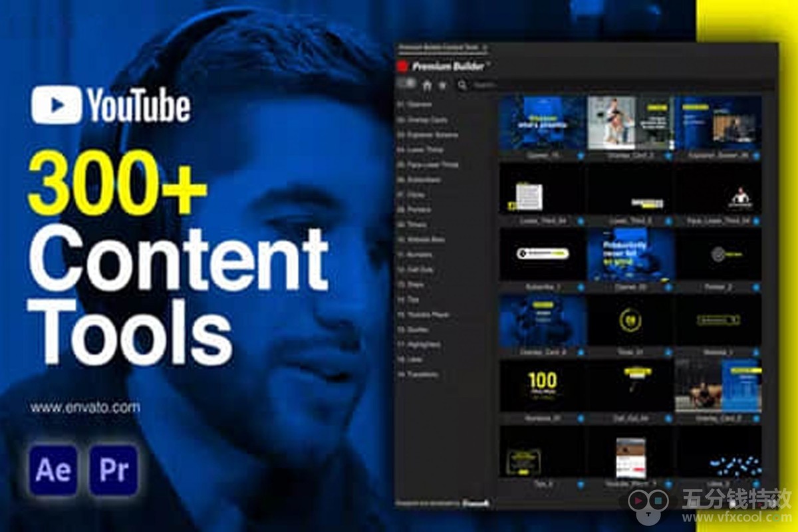This screenshot has width=798, height=532.
Task: Click the blue dot beside Call_Out_04
Action: click(668, 418)
